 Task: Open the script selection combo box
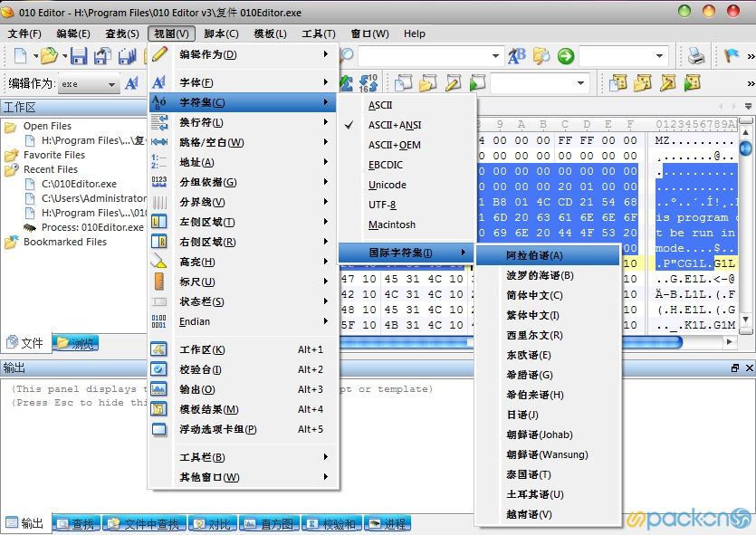539,83
